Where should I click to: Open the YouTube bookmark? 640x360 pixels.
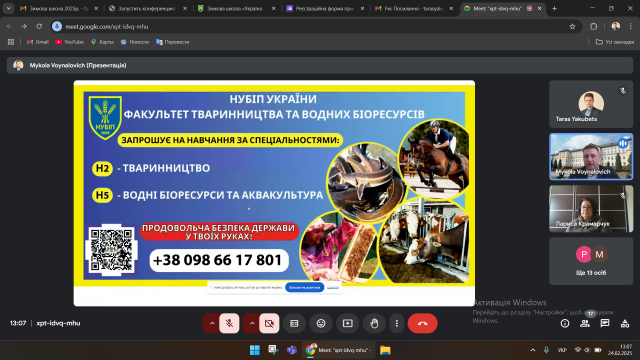69,42
